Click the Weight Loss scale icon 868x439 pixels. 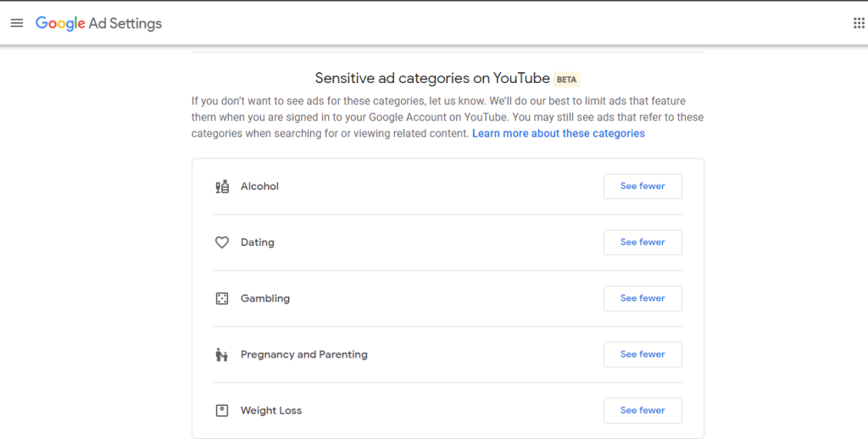click(222, 410)
